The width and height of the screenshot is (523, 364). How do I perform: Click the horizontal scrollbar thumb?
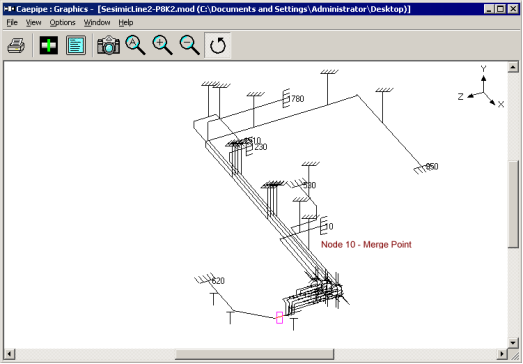coord(254,354)
